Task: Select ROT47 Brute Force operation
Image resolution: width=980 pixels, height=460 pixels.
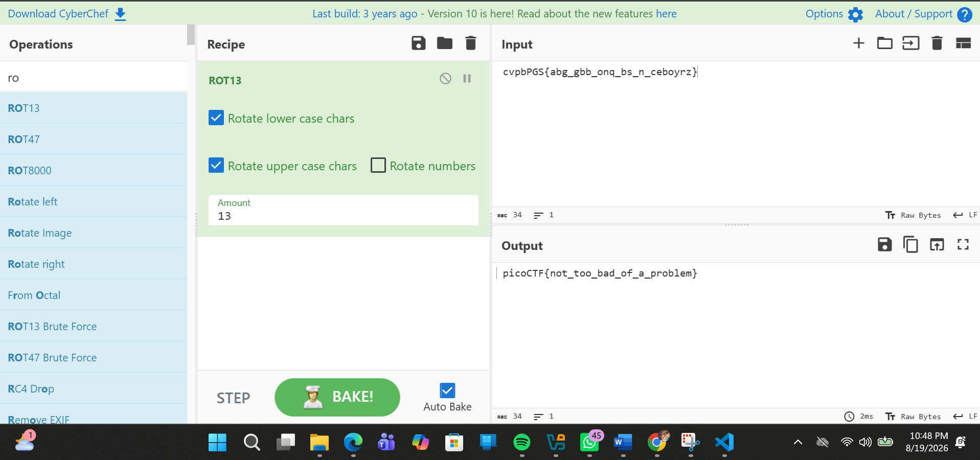Action: point(94,357)
